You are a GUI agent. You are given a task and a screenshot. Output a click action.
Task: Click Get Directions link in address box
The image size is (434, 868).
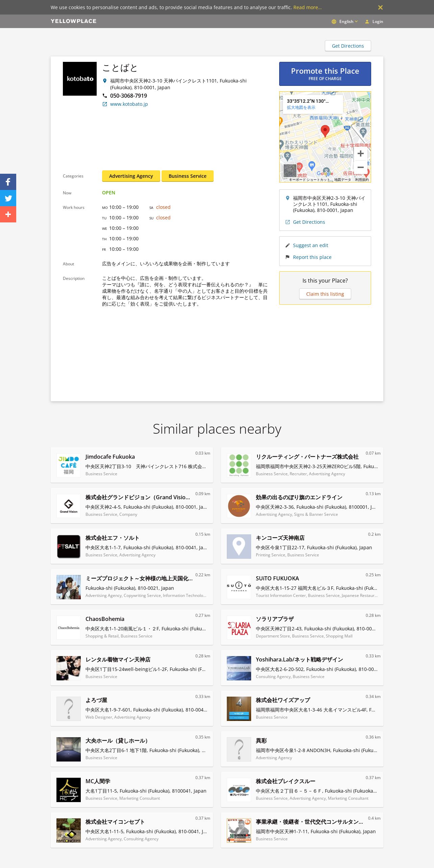(x=309, y=222)
